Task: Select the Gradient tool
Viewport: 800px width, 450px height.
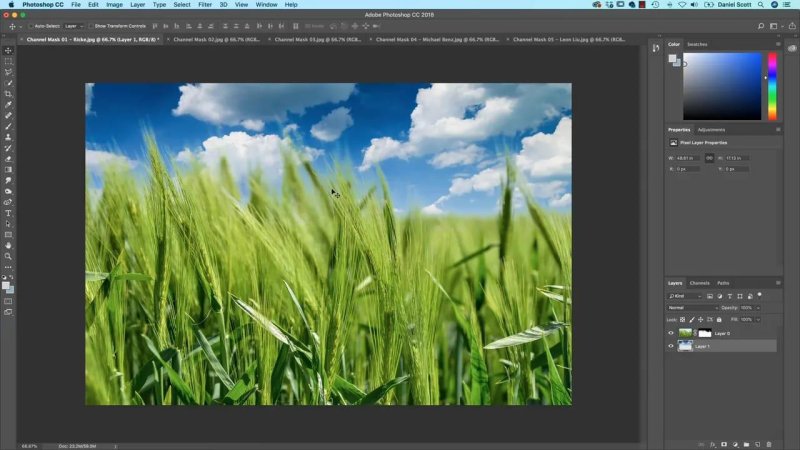Action: pos(8,169)
